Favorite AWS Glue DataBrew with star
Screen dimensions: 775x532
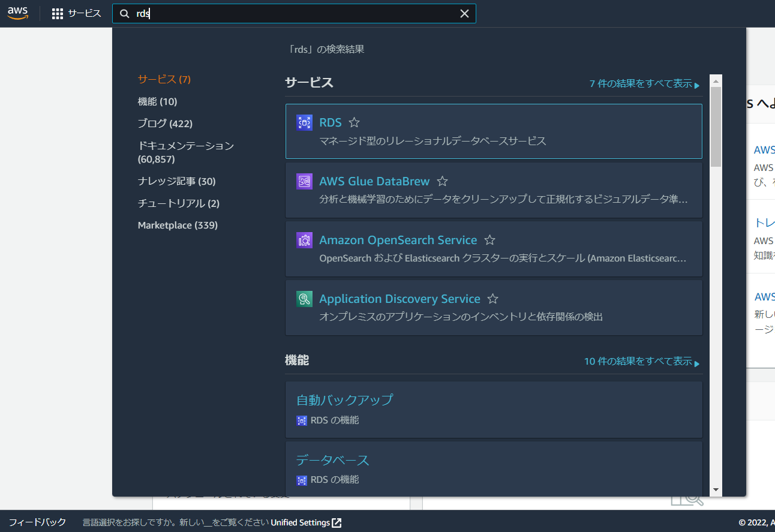(443, 181)
